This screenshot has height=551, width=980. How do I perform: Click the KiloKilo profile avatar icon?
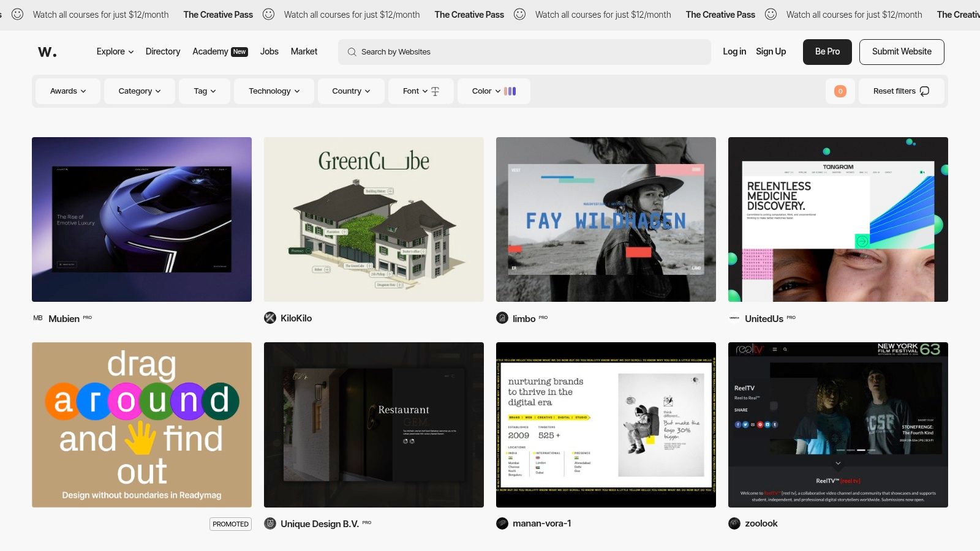click(270, 318)
